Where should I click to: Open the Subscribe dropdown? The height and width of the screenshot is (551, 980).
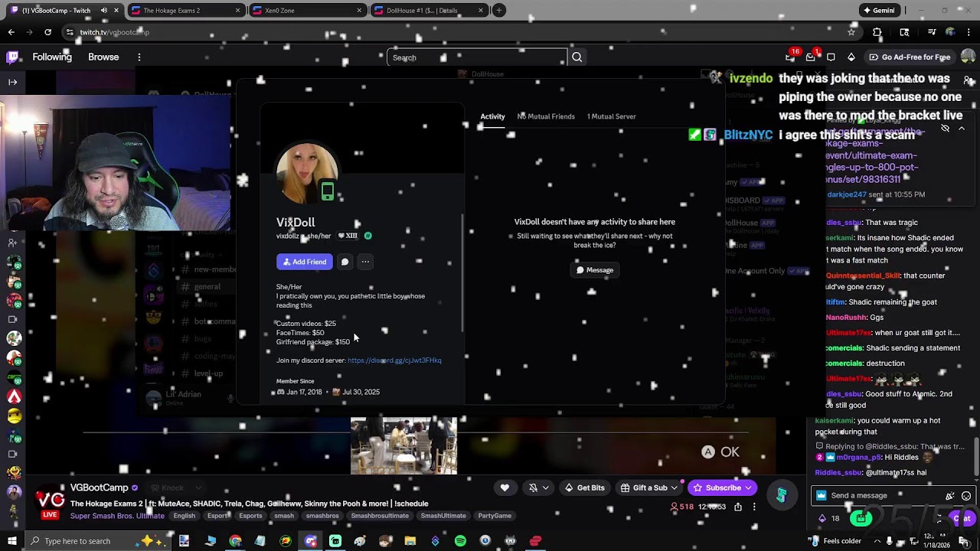(x=722, y=487)
